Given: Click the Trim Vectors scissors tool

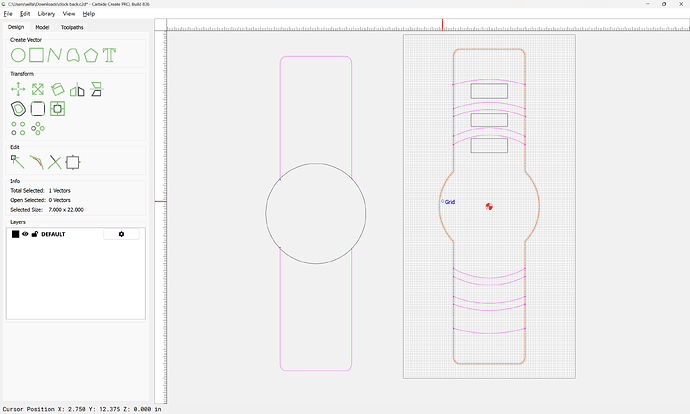Looking at the screenshot, I should pos(54,161).
